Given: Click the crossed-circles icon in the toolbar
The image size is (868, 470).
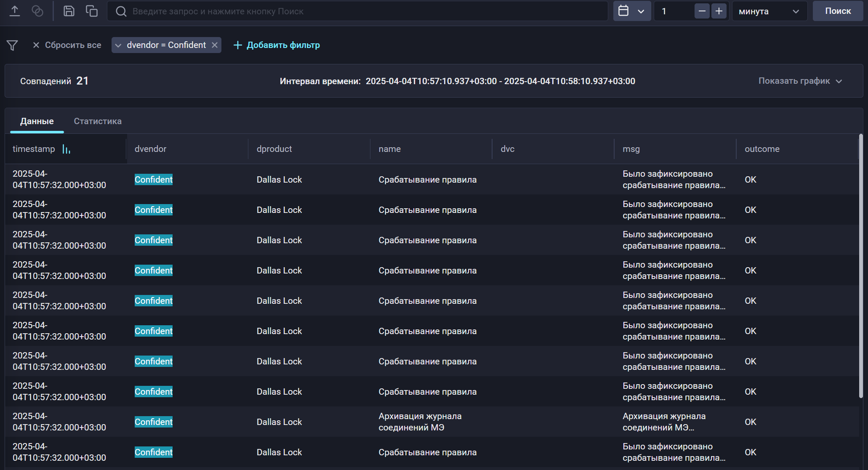Looking at the screenshot, I should 37,11.
